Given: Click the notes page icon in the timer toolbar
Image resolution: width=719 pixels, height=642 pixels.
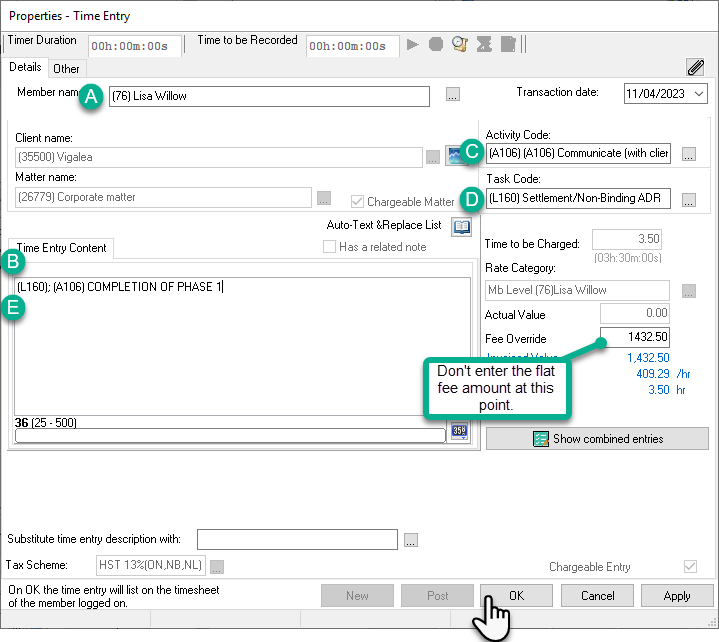Looking at the screenshot, I should pyautogui.click(x=508, y=44).
